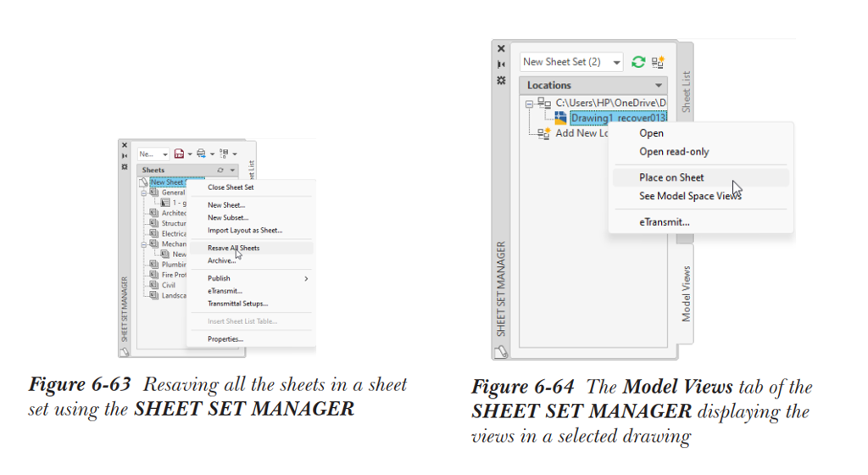Open palette properties gear in left Sheets panel
Image resolution: width=868 pixels, height=475 pixels.
pos(125,166)
